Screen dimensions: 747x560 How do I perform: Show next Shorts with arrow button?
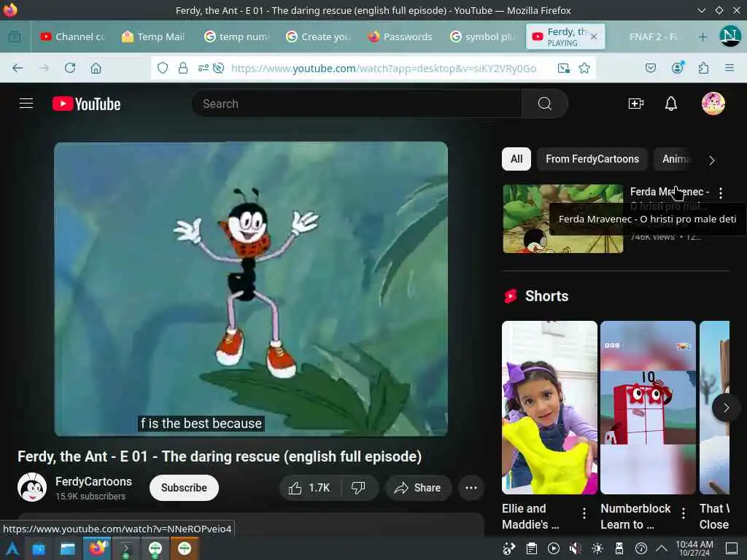[x=726, y=408]
